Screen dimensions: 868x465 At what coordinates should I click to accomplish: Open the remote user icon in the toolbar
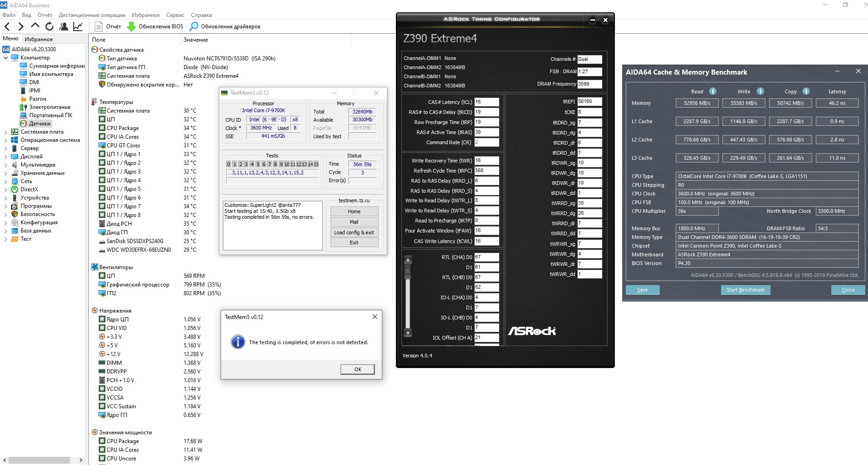64,27
